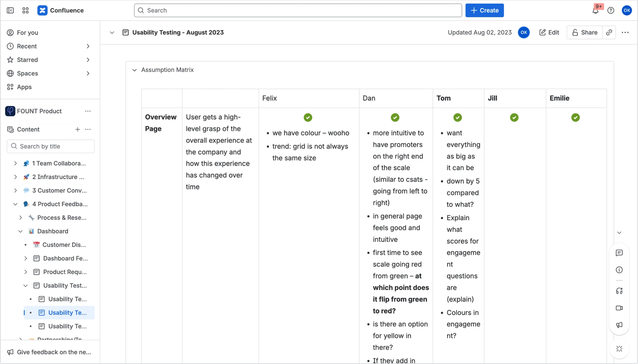
Task: Expand the Starred menu chevron
Action: (x=88, y=60)
